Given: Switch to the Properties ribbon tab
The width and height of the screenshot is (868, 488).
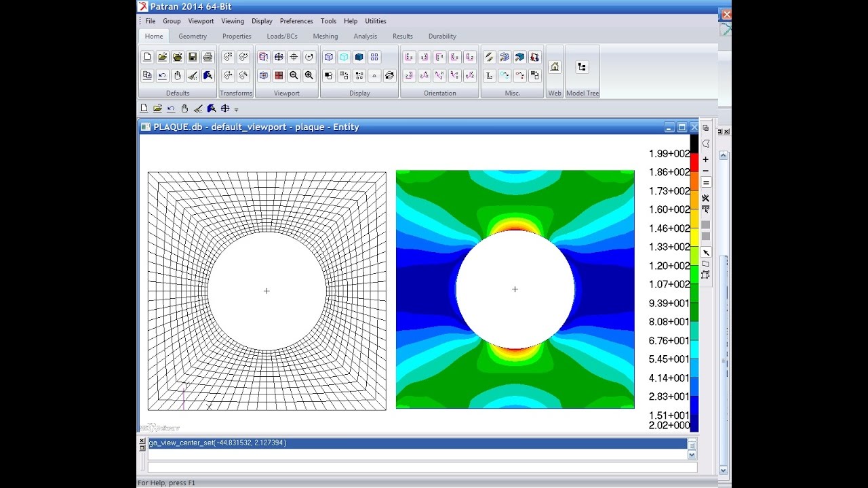Looking at the screenshot, I should click(237, 37).
